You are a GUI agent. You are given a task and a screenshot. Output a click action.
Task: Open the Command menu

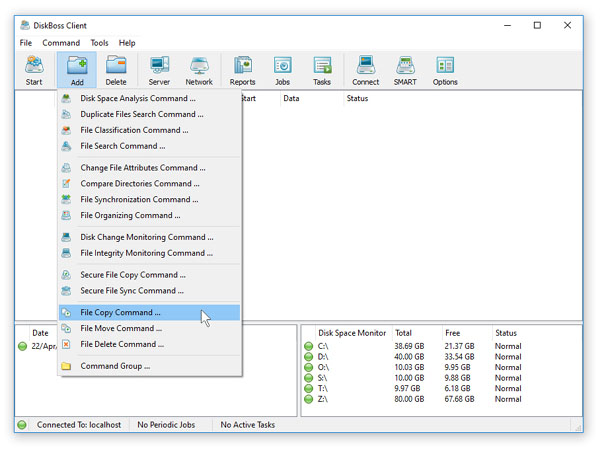[61, 43]
